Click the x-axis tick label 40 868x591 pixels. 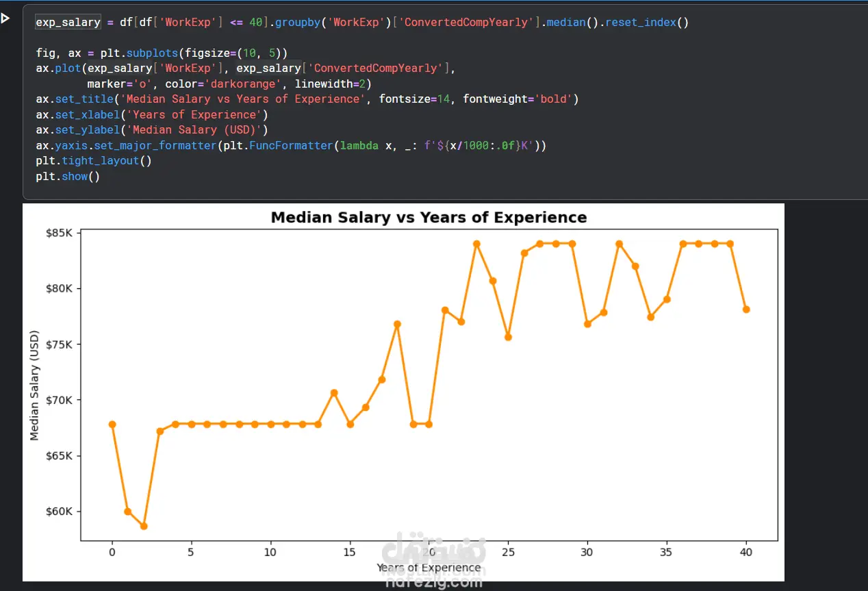(746, 551)
